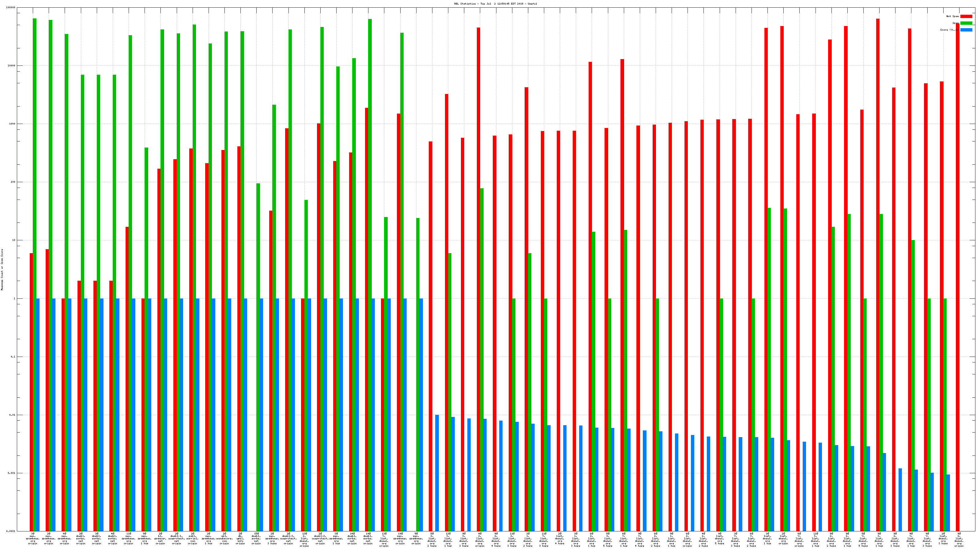Click the db.wpbl.info origin axis label
The height and width of the screenshot is (551, 980).
[240, 538]
